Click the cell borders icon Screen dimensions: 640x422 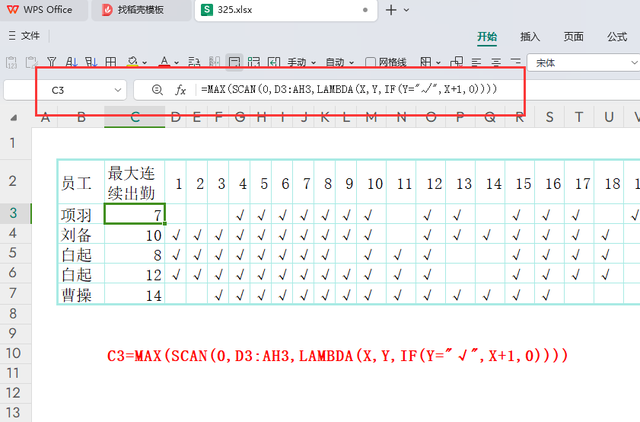pos(426,62)
